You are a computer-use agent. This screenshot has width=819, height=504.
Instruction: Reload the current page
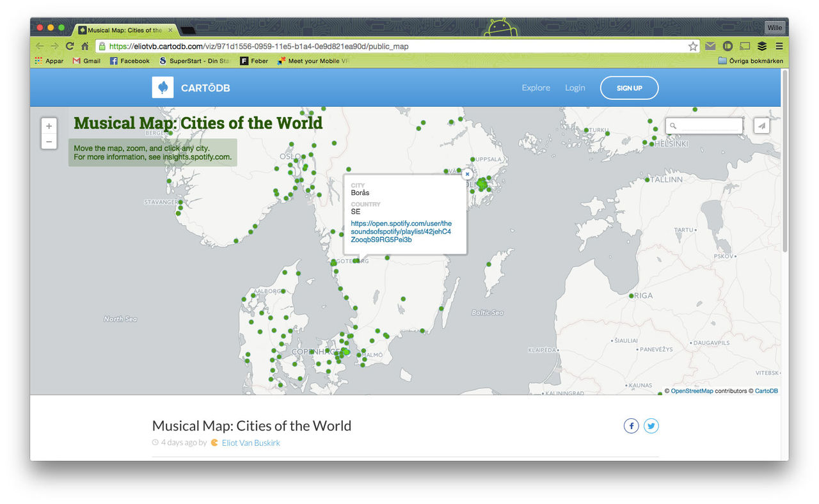(70, 46)
